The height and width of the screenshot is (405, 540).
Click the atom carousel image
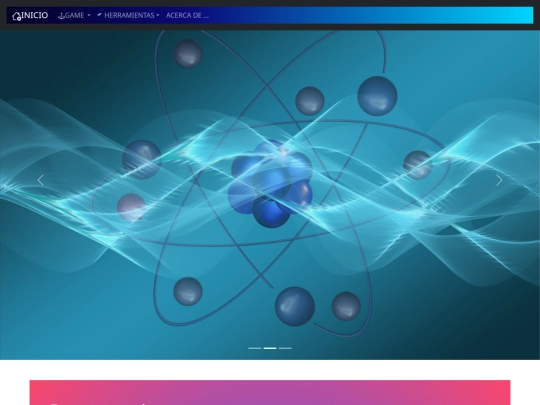270,195
